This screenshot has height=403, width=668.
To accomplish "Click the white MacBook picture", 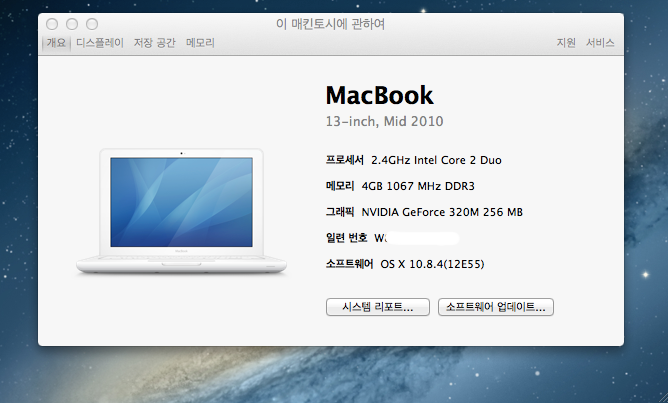I will click(x=183, y=210).
